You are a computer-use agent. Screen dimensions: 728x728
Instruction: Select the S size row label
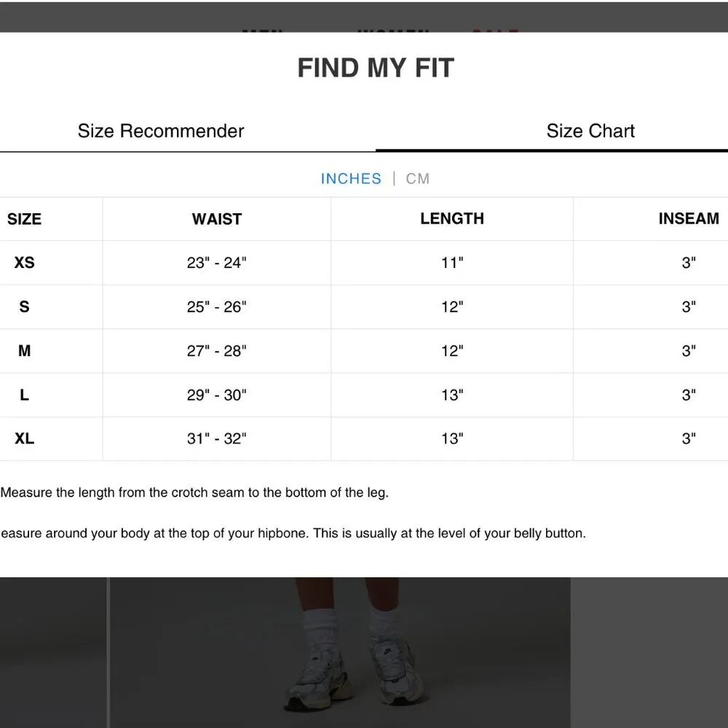pyautogui.click(x=24, y=306)
